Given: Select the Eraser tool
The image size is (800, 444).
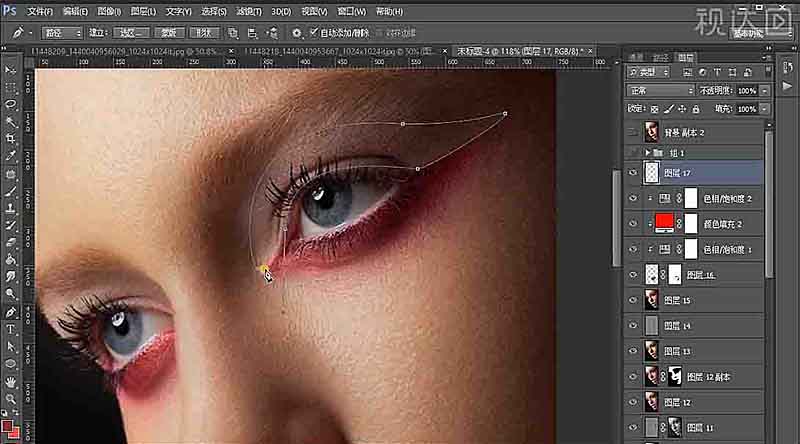Looking at the screenshot, I should click(x=10, y=243).
